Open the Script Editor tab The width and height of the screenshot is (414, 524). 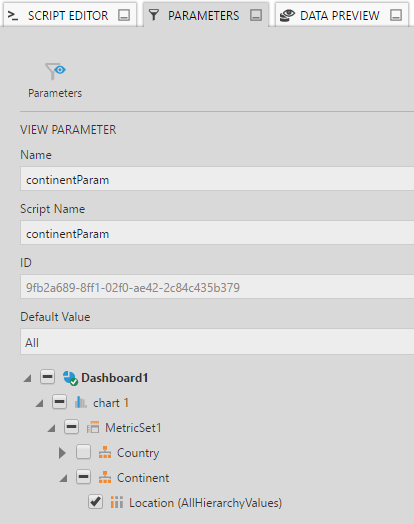click(x=70, y=15)
